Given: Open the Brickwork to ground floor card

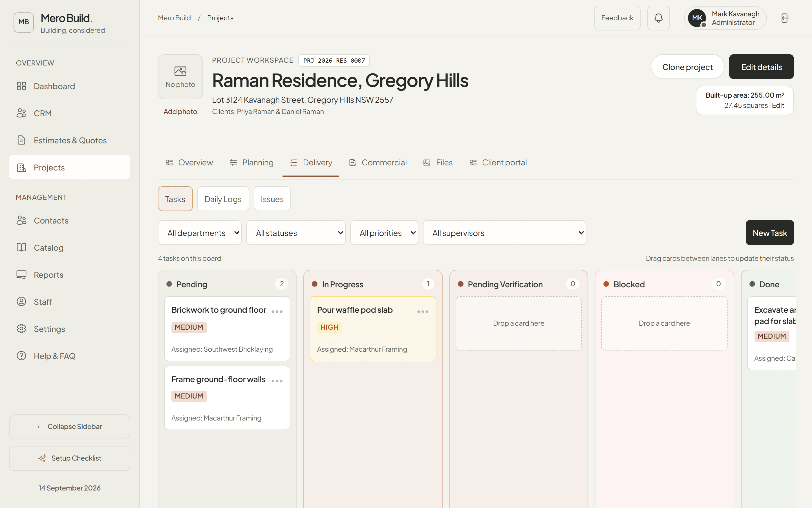Looking at the screenshot, I should (x=227, y=329).
